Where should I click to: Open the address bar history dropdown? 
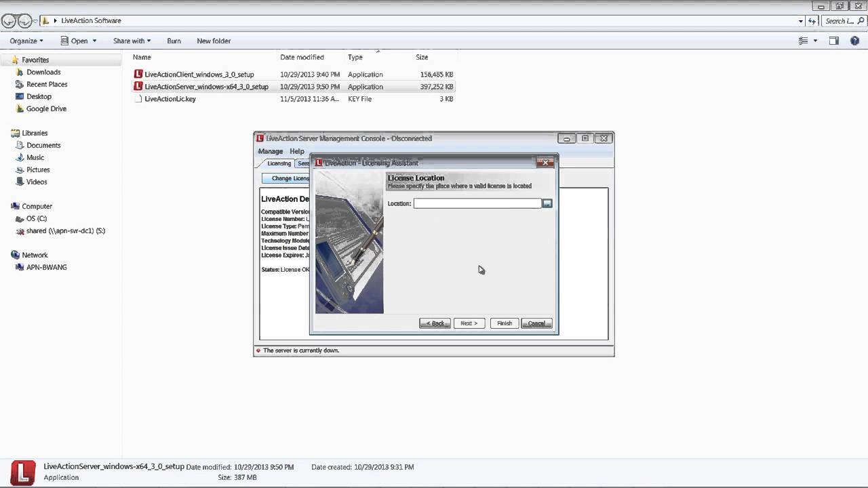pyautogui.click(x=800, y=21)
